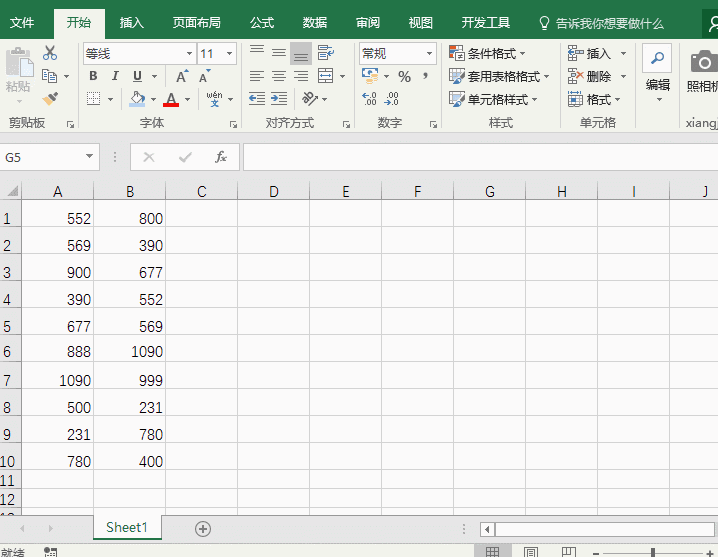718x557 pixels.
Task: Select the Format Painter brush
Action: (50, 98)
